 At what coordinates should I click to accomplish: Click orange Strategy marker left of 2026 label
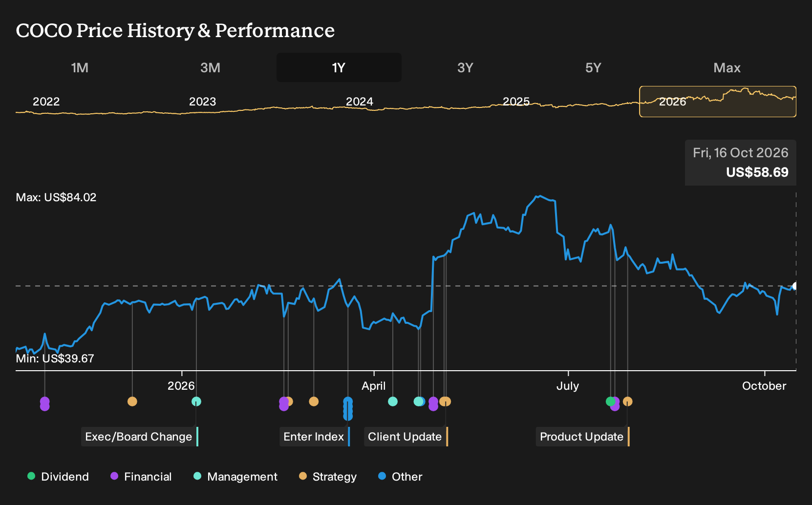132,401
